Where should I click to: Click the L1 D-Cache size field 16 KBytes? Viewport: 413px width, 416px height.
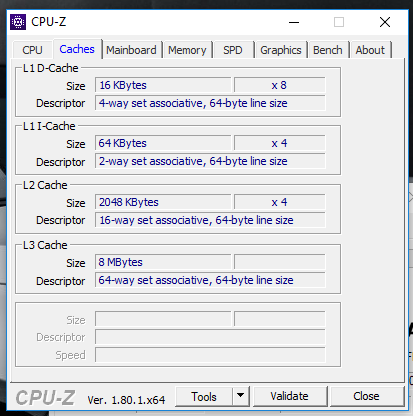pos(163,85)
